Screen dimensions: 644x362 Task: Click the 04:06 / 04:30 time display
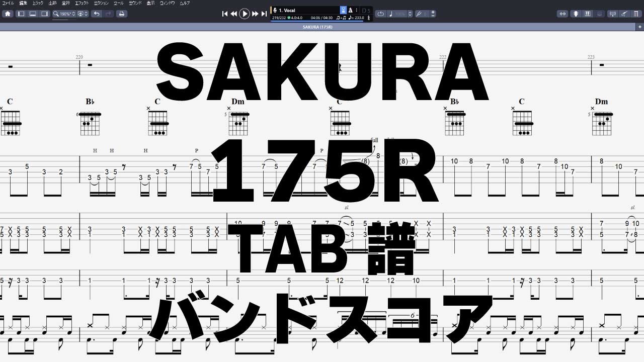coord(320,18)
